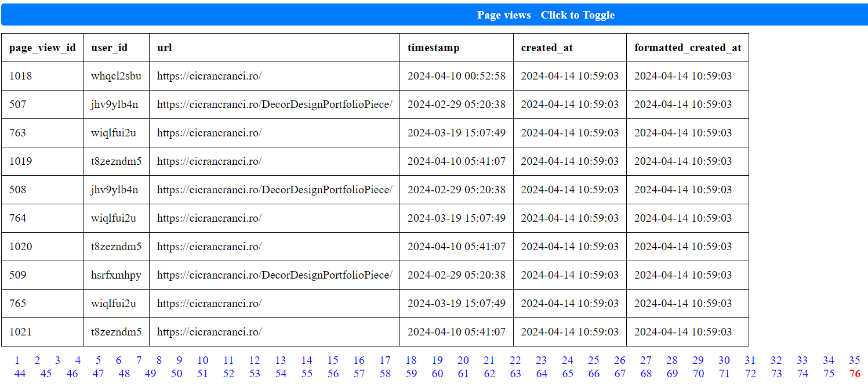
Task: Click user_id cell hsrfxmhpy
Action: point(116,275)
